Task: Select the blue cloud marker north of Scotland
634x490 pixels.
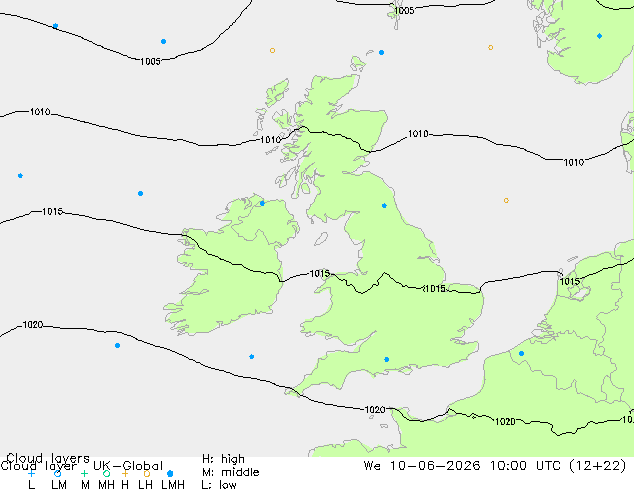Action: [381, 53]
